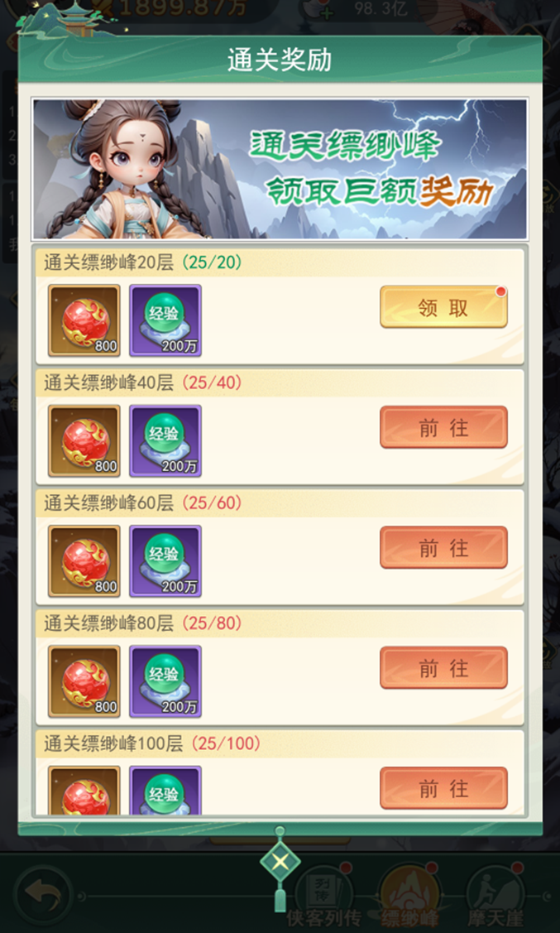Close the 通关奖励 popup with X pendant
560x933 pixels.
pos(280,861)
